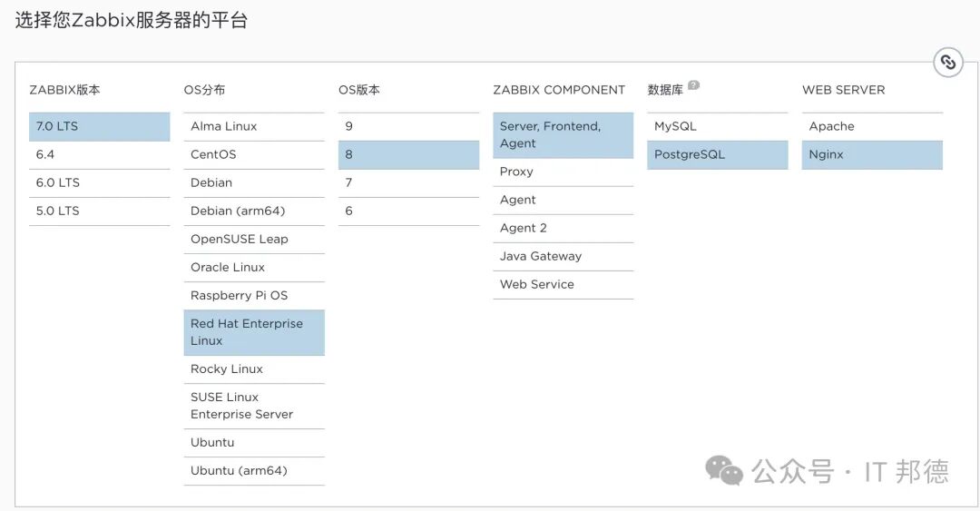Select Oracle Linux distribution

[x=254, y=267]
